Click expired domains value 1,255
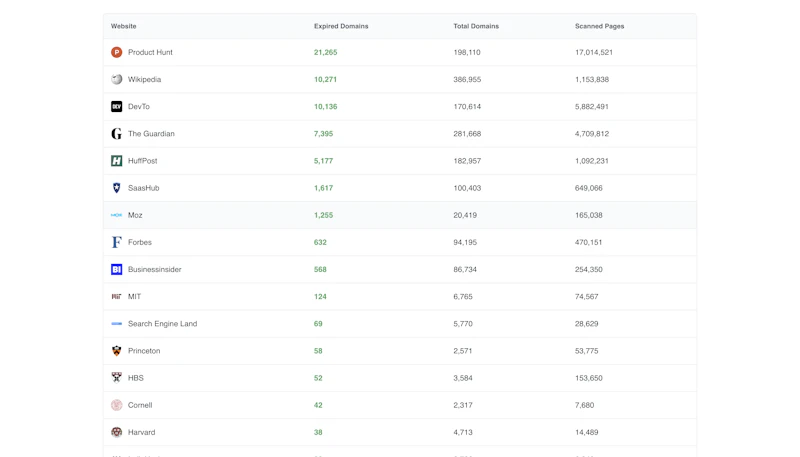The image size is (800, 457). coord(323,215)
